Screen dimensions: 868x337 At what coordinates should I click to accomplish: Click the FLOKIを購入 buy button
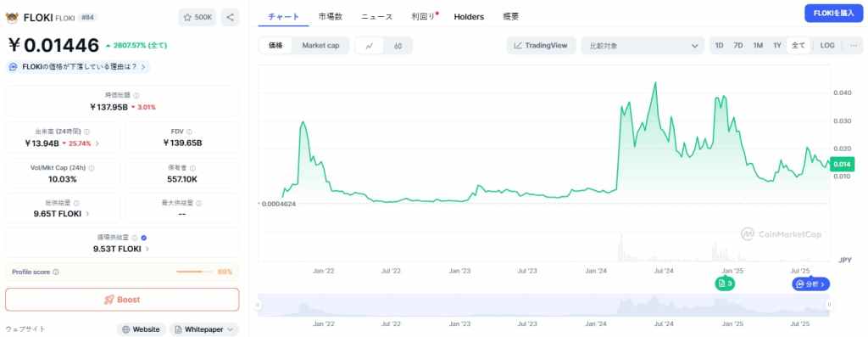[x=834, y=14]
